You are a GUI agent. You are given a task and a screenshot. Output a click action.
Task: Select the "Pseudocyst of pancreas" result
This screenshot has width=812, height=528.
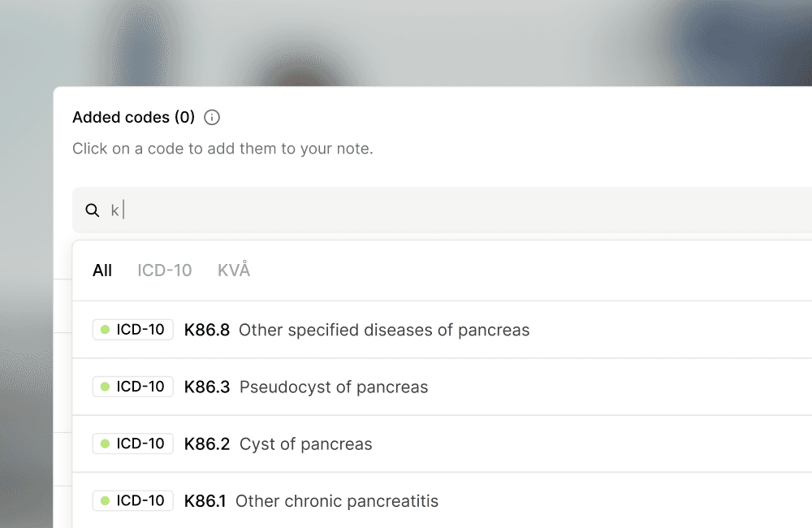tap(334, 387)
